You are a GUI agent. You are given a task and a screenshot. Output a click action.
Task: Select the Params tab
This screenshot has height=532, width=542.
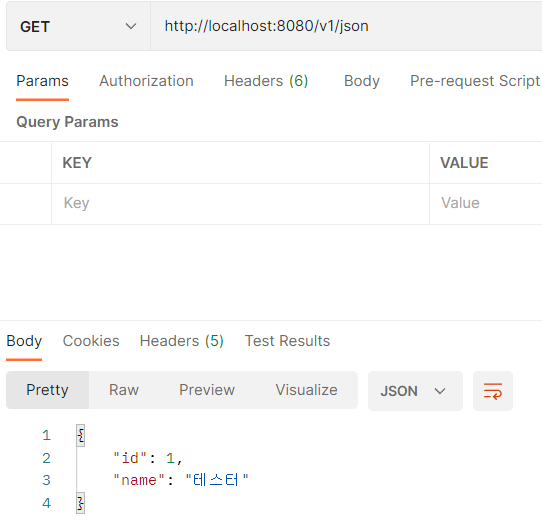click(43, 81)
